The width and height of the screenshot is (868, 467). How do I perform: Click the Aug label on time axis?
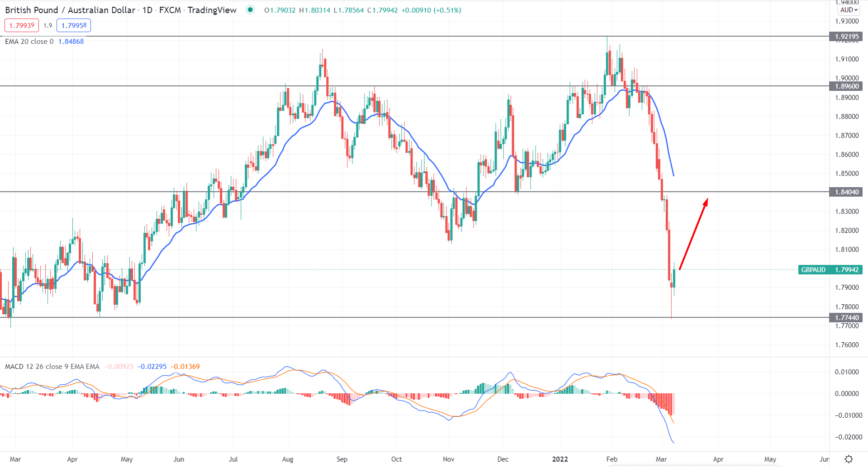tap(288, 459)
